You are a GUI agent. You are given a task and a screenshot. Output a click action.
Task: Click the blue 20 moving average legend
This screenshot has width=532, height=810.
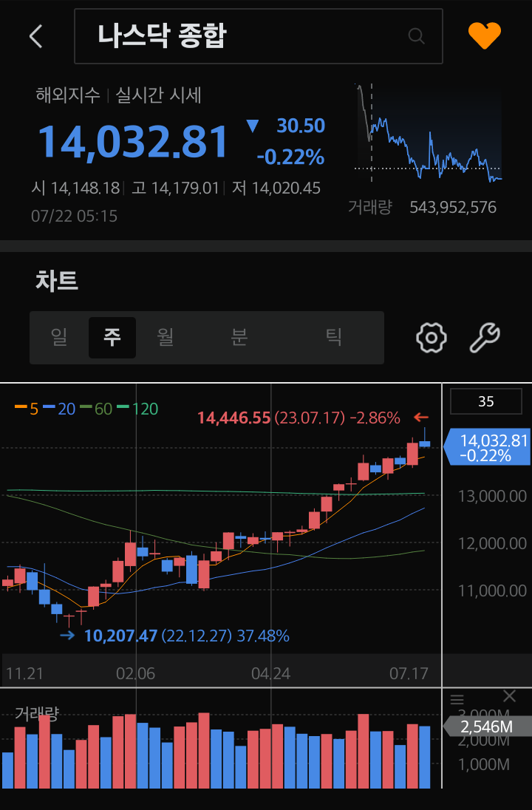tap(59, 409)
